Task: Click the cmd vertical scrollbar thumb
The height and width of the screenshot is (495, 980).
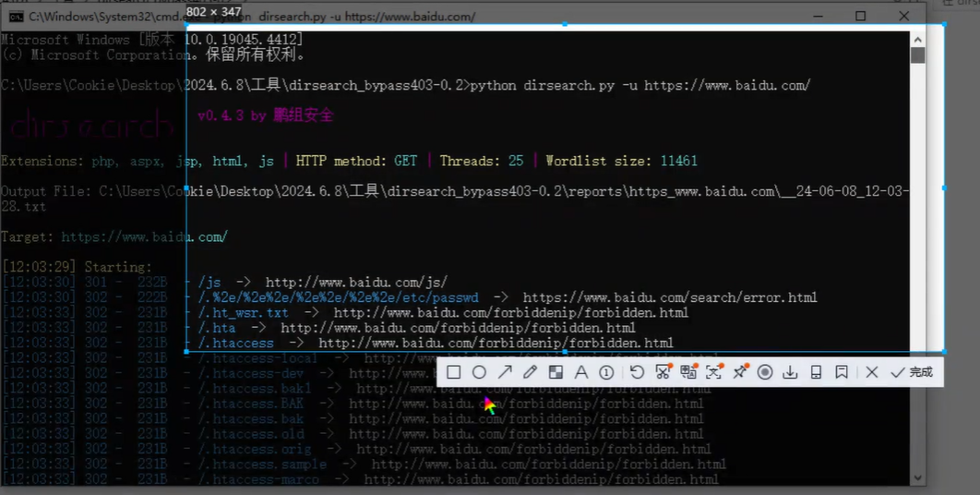Action: click(917, 55)
